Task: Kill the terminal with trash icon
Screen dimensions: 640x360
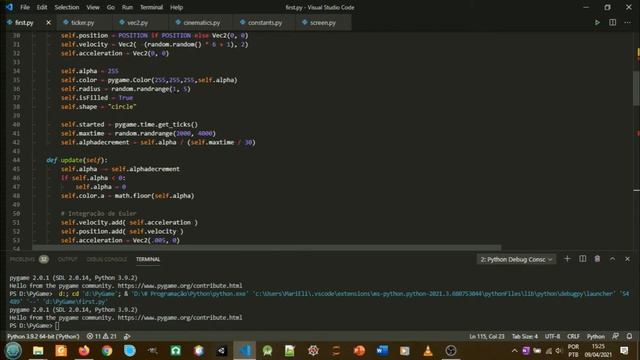Action: pyautogui.click(x=597, y=259)
